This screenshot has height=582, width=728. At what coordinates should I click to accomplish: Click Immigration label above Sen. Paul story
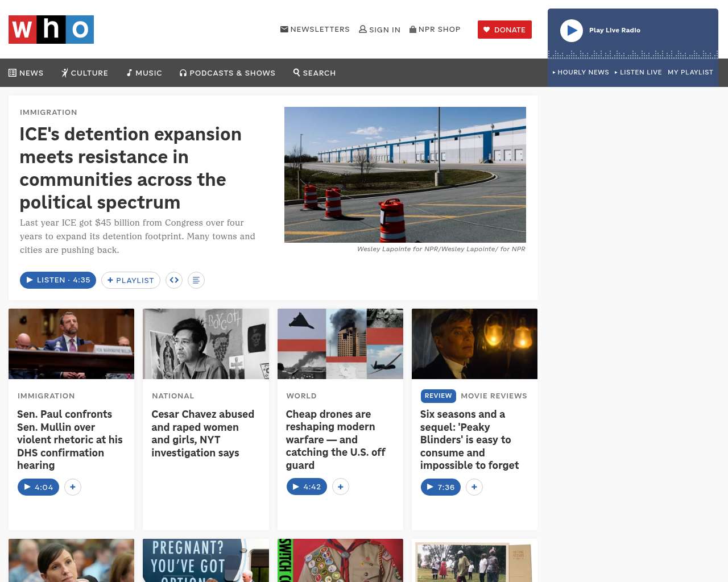[46, 396]
